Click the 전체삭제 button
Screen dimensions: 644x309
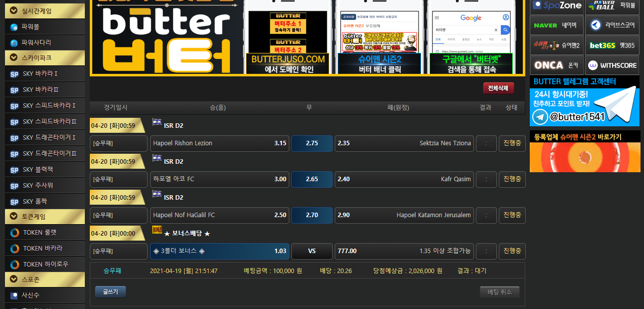coord(498,88)
